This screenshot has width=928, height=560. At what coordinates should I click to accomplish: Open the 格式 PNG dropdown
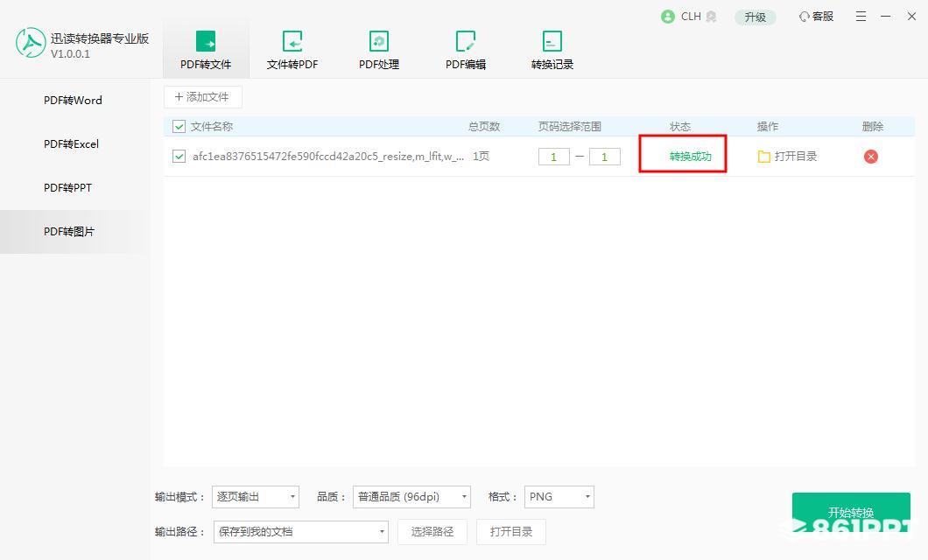point(559,497)
